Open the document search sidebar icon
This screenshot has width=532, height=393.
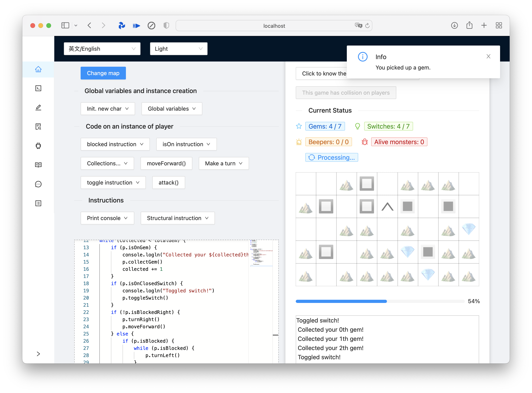pos(38,127)
